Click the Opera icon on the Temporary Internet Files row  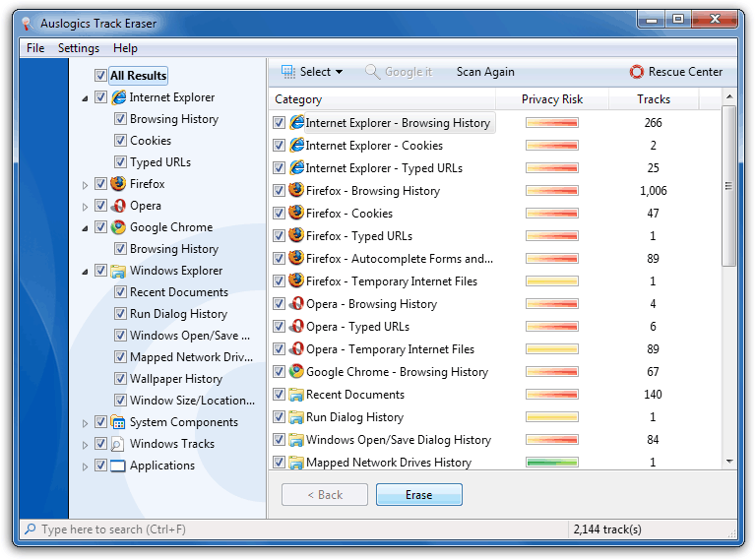(x=296, y=348)
